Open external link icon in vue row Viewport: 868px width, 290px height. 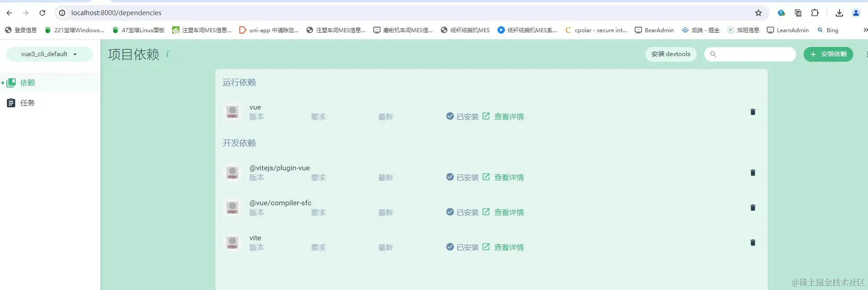[486, 116]
